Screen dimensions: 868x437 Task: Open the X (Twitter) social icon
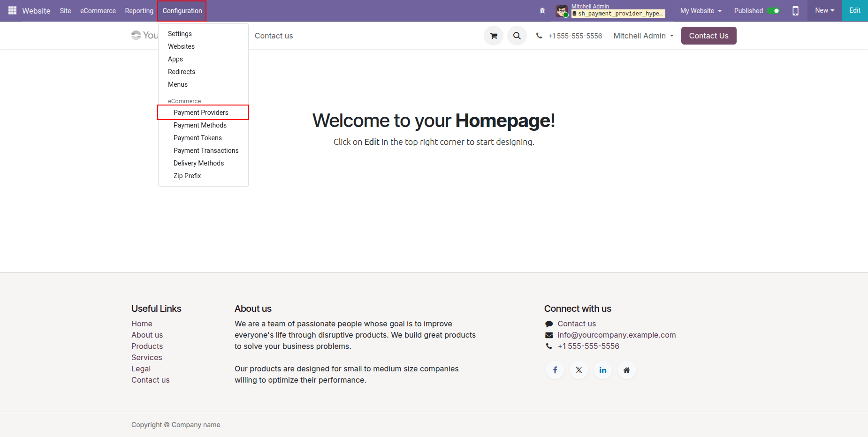click(x=579, y=370)
